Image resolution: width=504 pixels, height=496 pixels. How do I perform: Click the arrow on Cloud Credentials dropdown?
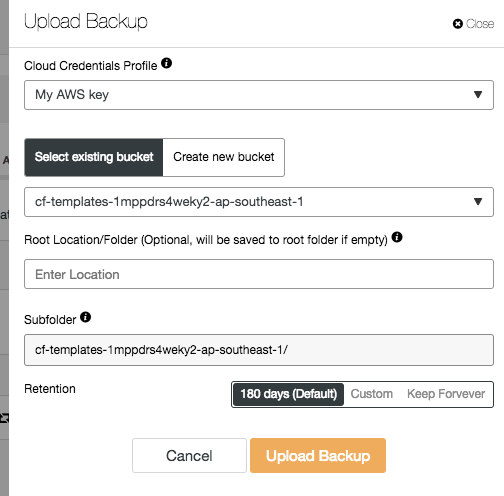coord(478,95)
